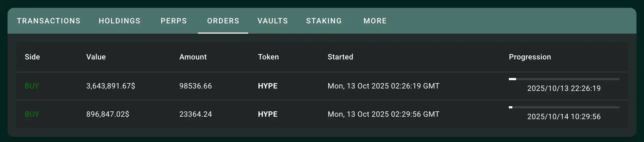Viewport: 644px width, 142px height.
Task: Click the Progression column header
Action: tap(530, 57)
